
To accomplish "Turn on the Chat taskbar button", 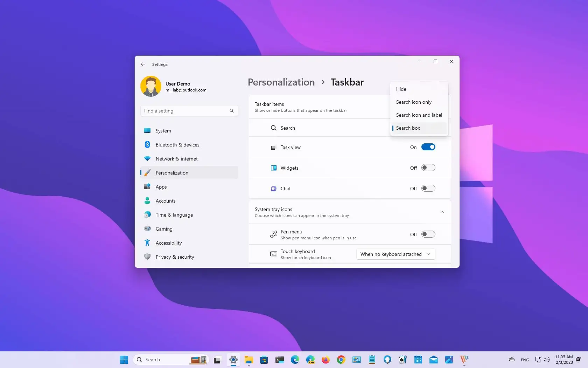I will click(x=428, y=188).
